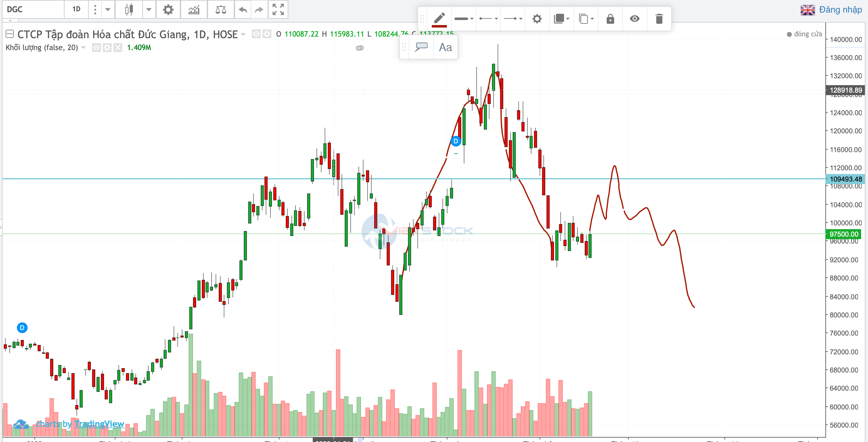Open the three-dot interval options
This screenshot has height=442, width=868.
point(95,9)
